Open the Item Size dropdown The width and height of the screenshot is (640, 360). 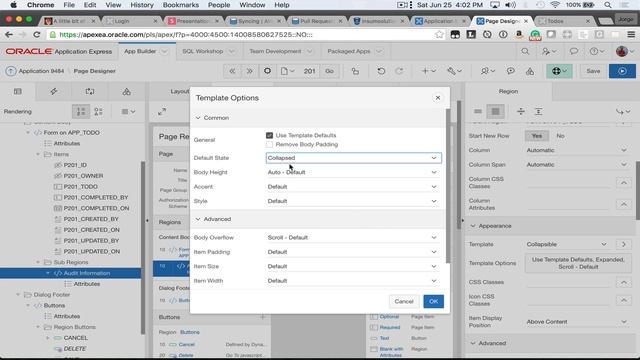click(353, 266)
